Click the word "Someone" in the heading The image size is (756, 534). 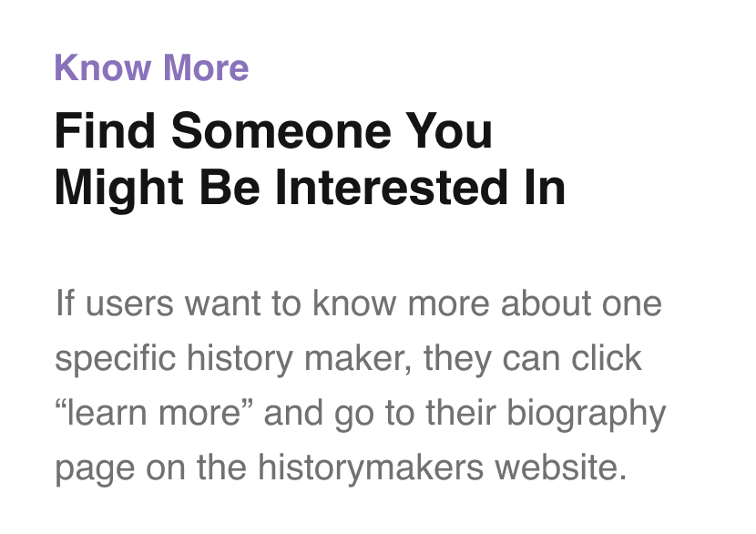point(281,130)
